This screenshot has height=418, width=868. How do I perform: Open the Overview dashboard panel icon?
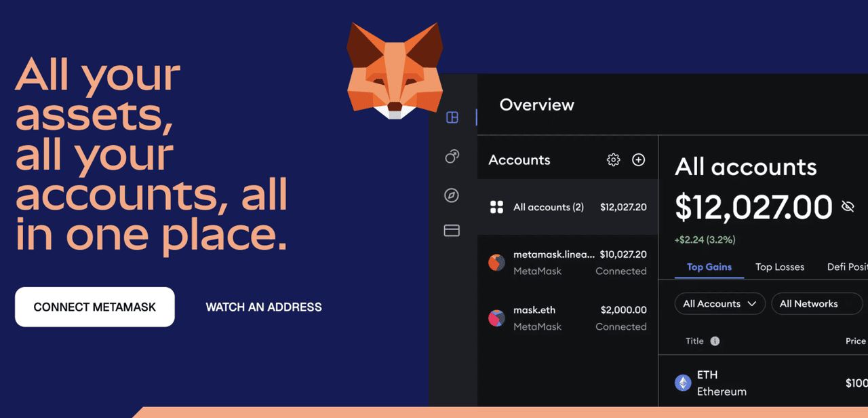point(452,117)
